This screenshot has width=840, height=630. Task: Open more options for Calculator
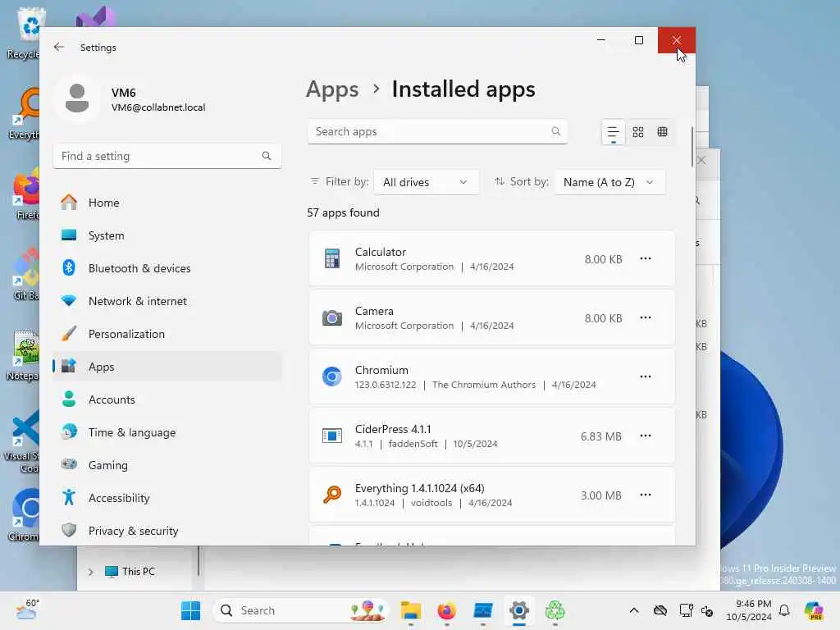(646, 258)
